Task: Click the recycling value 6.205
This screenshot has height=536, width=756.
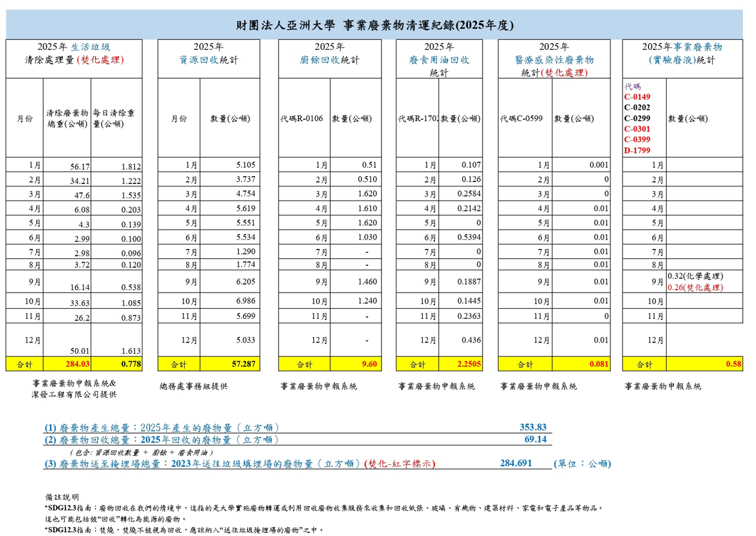Action: pyautogui.click(x=246, y=281)
